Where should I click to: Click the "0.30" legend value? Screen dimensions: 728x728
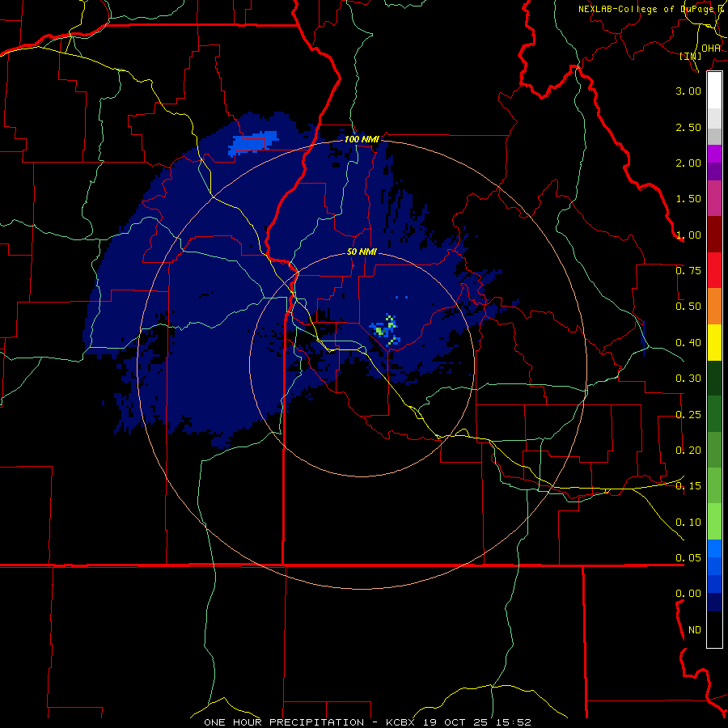click(688, 379)
